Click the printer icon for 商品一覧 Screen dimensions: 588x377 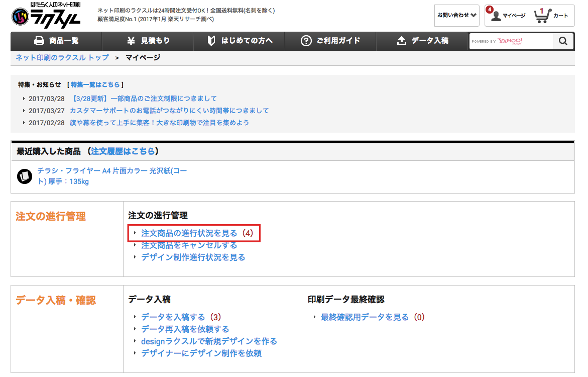pos(39,41)
